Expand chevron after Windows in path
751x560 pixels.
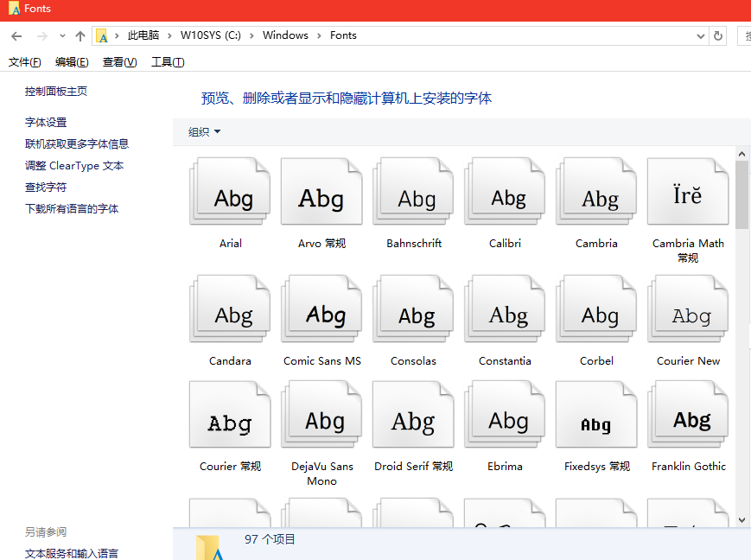[x=319, y=36]
